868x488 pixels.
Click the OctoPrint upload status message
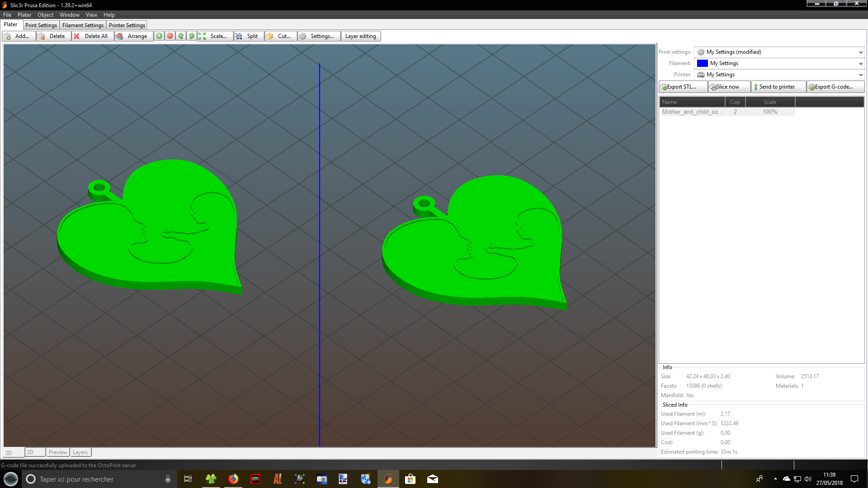[68, 465]
